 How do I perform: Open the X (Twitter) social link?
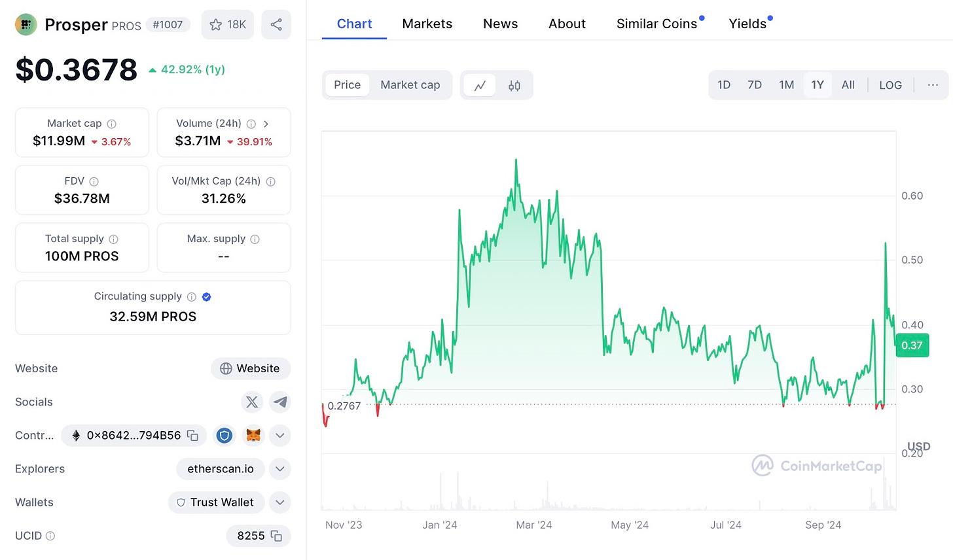click(x=252, y=402)
